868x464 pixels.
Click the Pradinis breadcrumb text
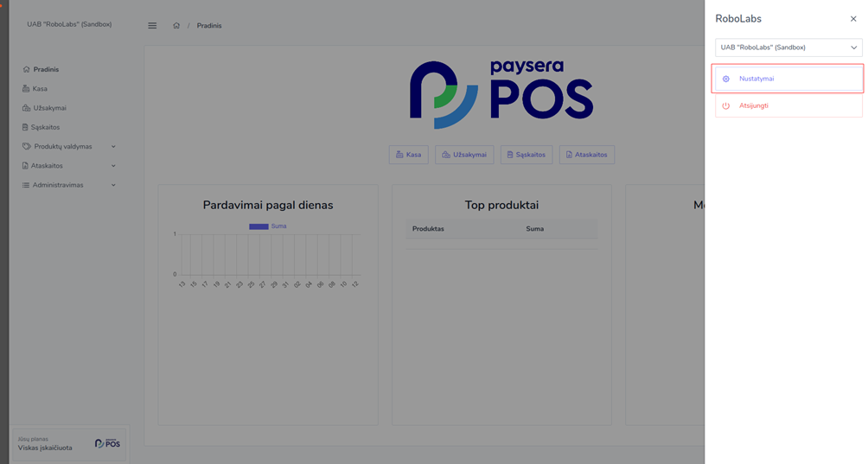tap(209, 25)
